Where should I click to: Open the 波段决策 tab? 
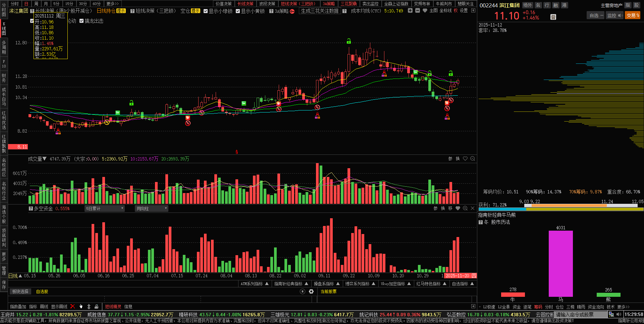(267, 4)
